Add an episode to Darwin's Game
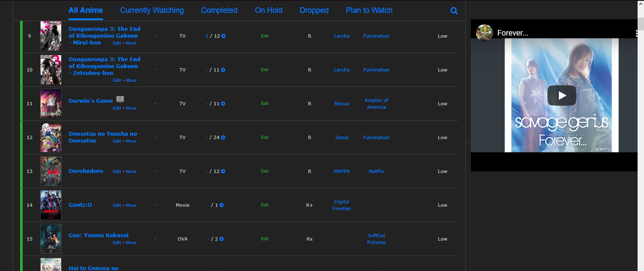 tap(223, 104)
